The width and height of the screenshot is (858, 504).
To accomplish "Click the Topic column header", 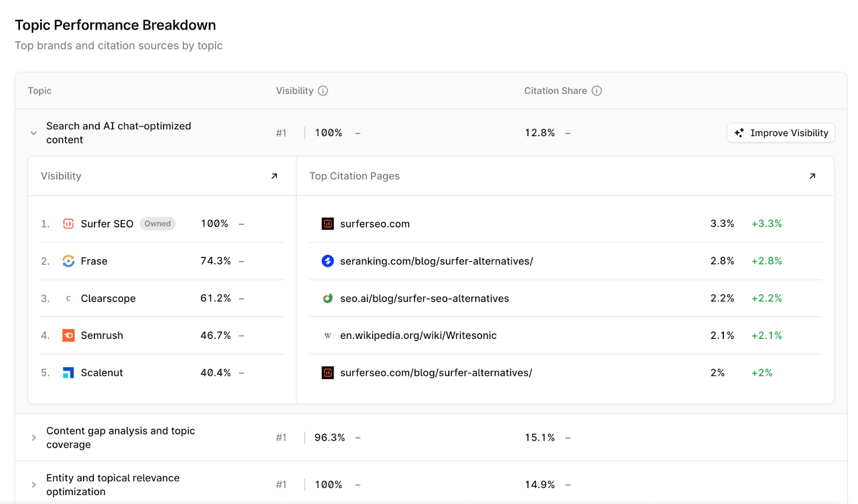I will [40, 91].
